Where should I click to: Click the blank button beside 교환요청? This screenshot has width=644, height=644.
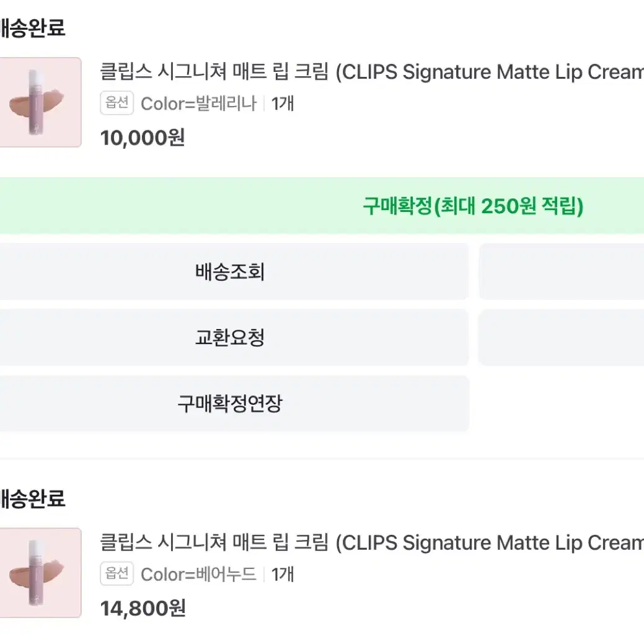click(x=562, y=338)
